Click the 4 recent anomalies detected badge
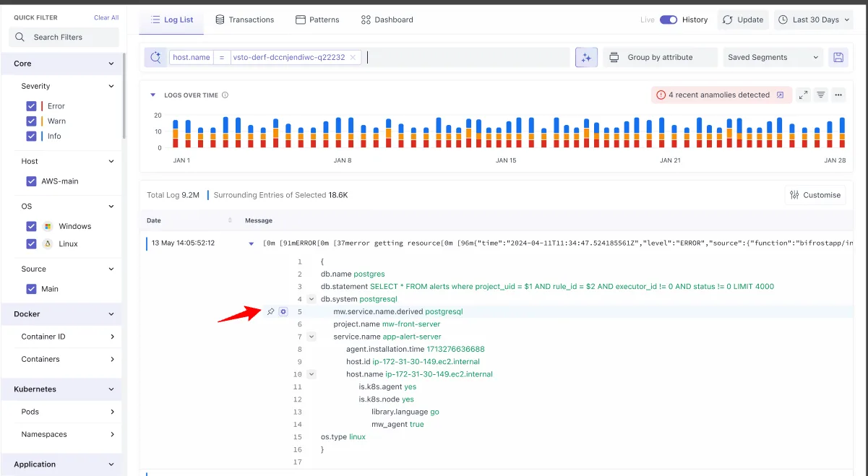This screenshot has height=476, width=868. coord(720,95)
